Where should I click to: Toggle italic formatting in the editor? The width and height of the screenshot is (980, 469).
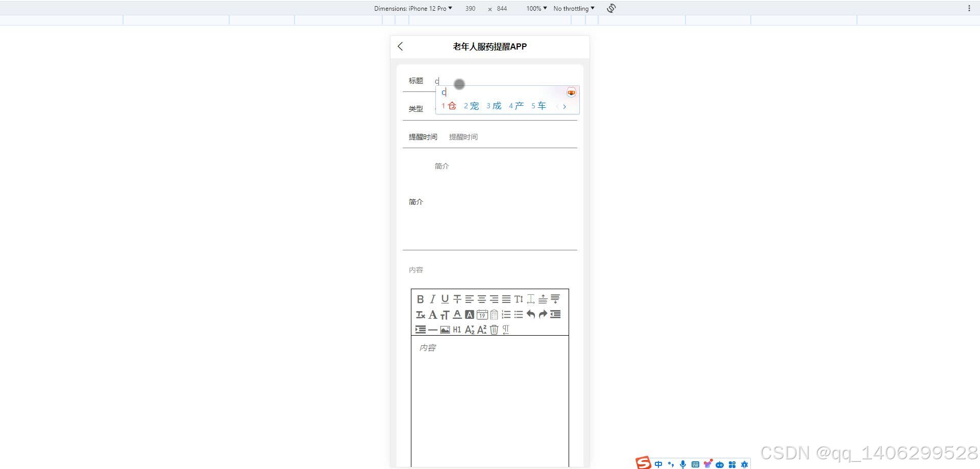(432, 299)
